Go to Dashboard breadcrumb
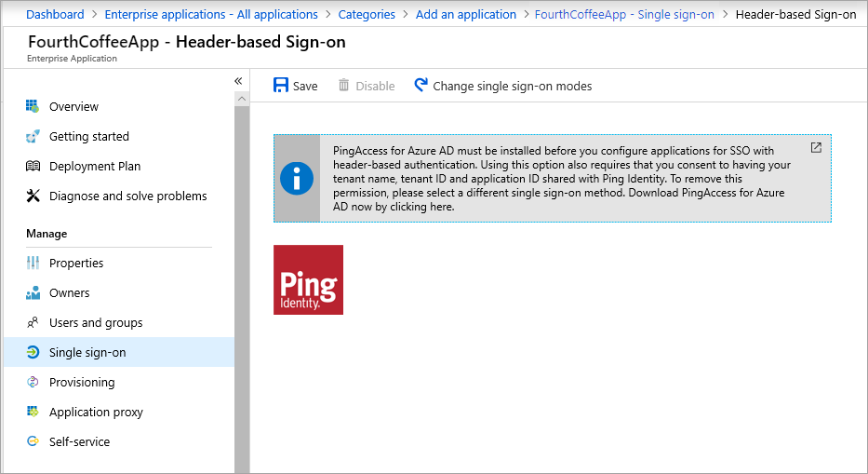Image resolution: width=868 pixels, height=474 pixels. pyautogui.click(x=56, y=14)
